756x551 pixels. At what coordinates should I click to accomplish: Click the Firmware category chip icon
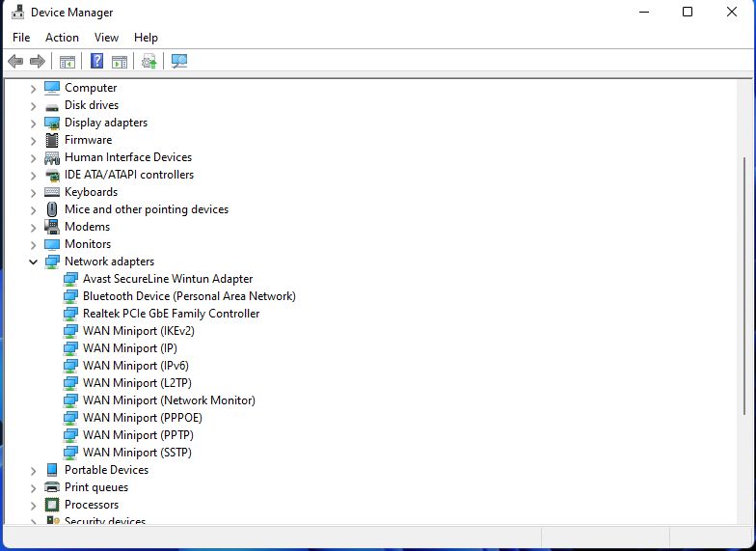[x=52, y=140]
